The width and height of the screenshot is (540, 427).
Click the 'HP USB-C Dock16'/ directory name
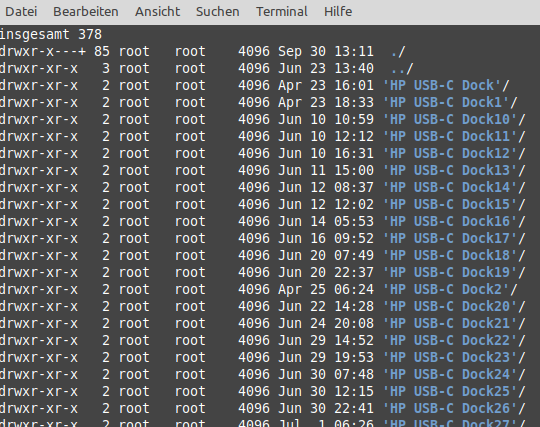click(454, 221)
